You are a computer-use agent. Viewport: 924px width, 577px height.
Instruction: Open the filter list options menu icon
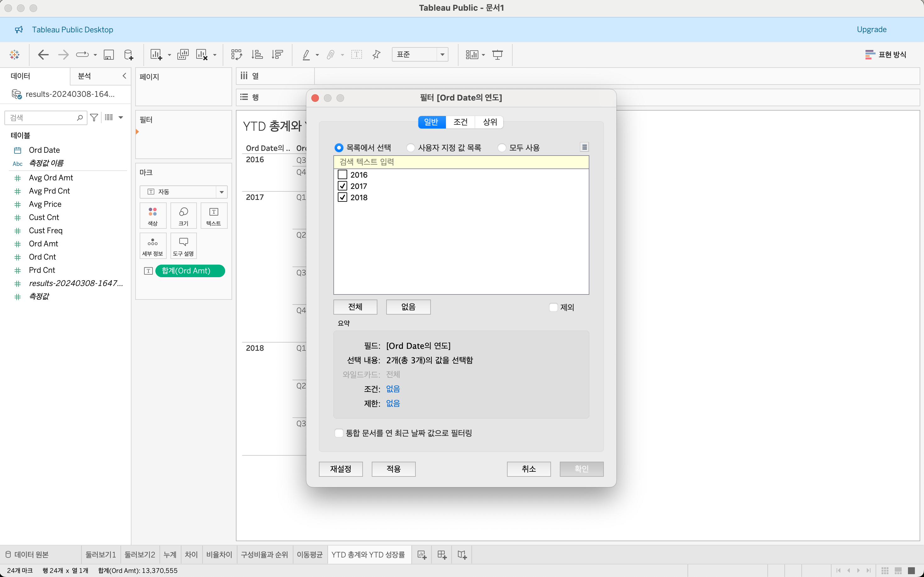tap(584, 147)
